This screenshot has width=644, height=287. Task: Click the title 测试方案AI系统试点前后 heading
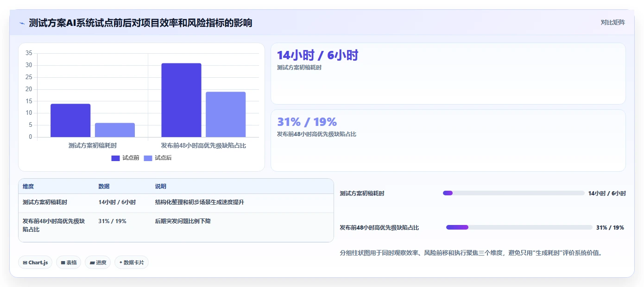point(141,23)
